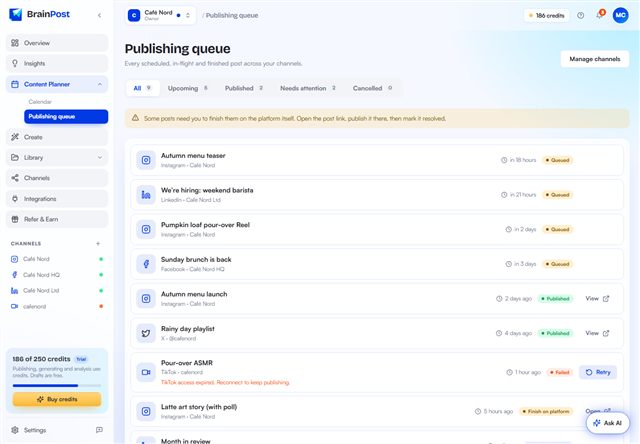The height and width of the screenshot is (444, 640).
Task: Open feedback chat icon beside Settings
Action: 99,430
